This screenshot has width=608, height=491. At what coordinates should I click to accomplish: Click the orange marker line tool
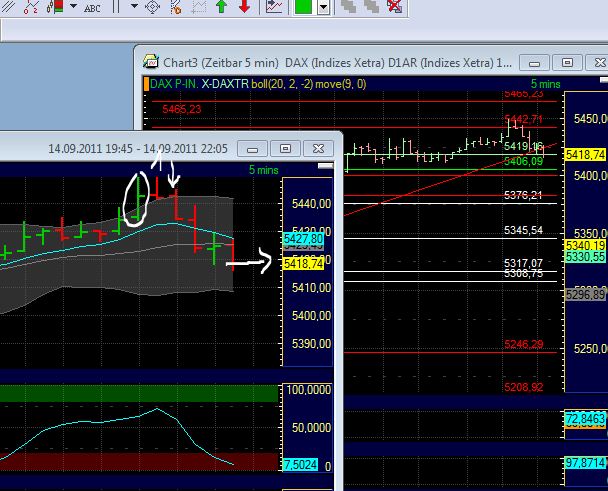pyautogui.click(x=176, y=7)
